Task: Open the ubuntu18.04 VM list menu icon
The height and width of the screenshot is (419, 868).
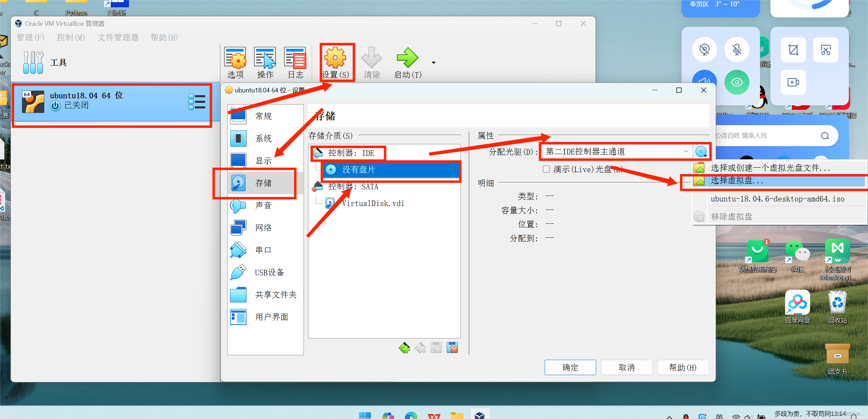Action: pos(197,102)
